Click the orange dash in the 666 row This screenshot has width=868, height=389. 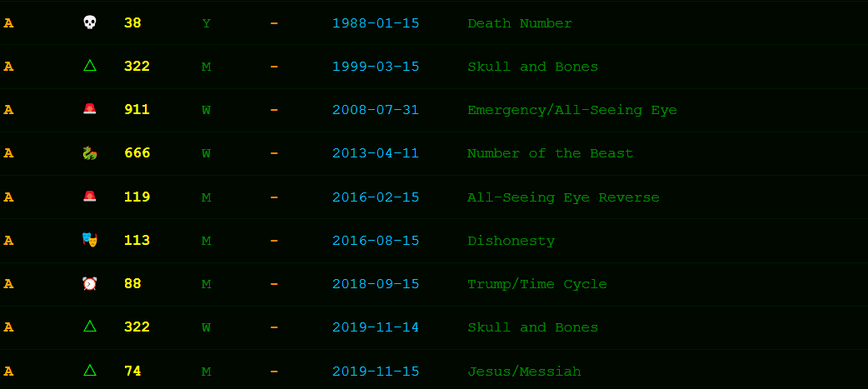pos(274,153)
